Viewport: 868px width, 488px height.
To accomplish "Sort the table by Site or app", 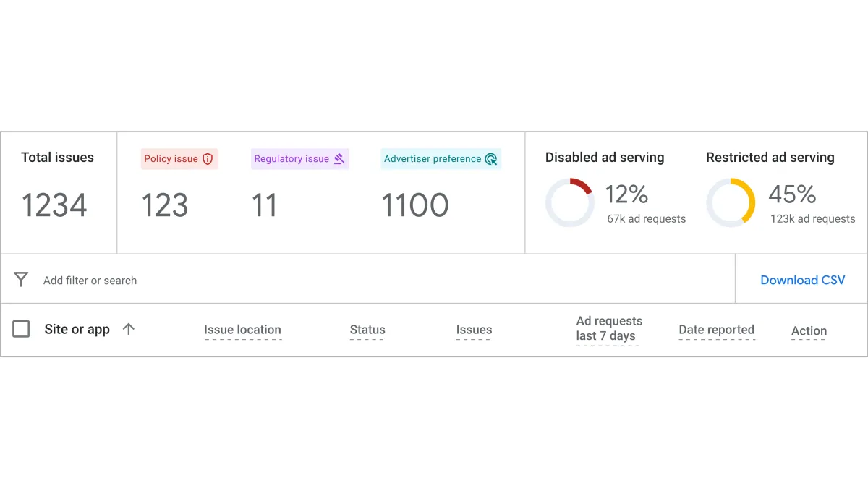I will click(x=77, y=329).
